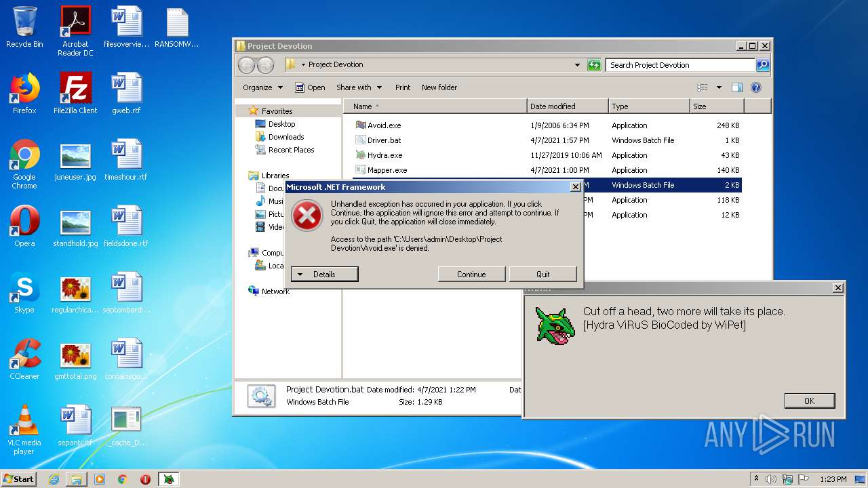Open the filesoverview Word document icon

tap(126, 27)
